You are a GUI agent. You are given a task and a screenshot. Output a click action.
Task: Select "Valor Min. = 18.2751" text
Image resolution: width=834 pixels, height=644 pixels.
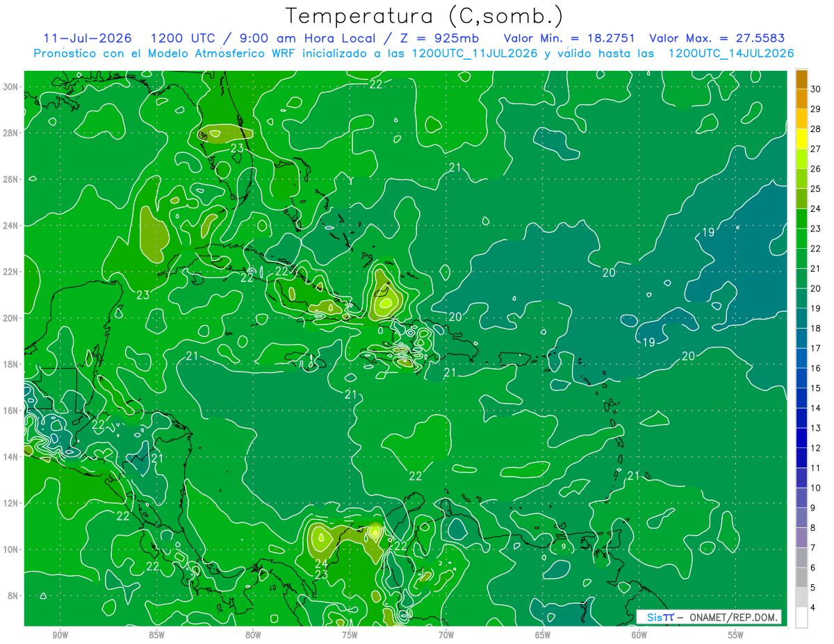coord(569,38)
